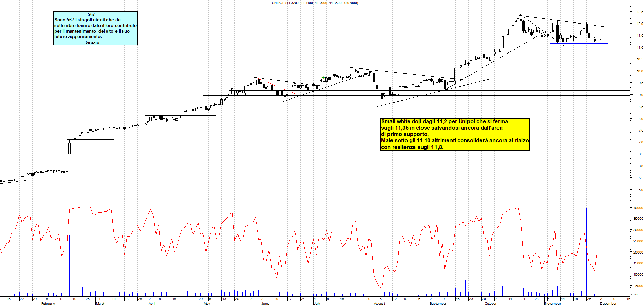Click the 10.5 price axis label
644x305 pixels.
640,59
